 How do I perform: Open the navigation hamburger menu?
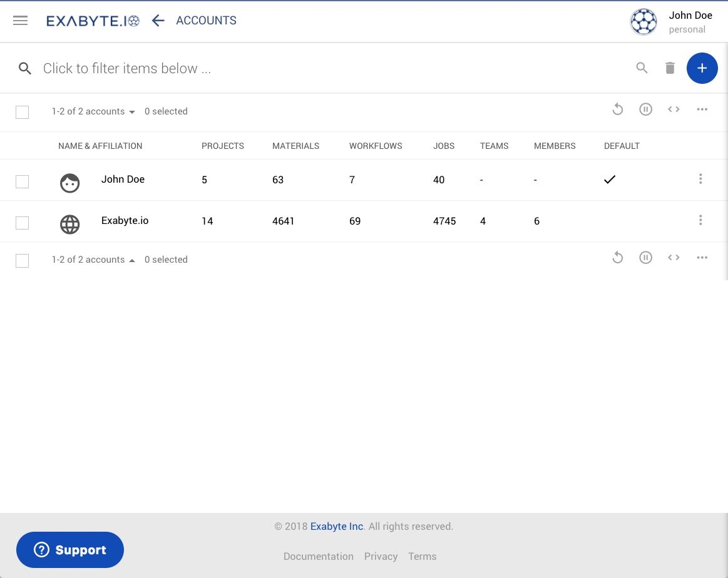[x=20, y=20]
